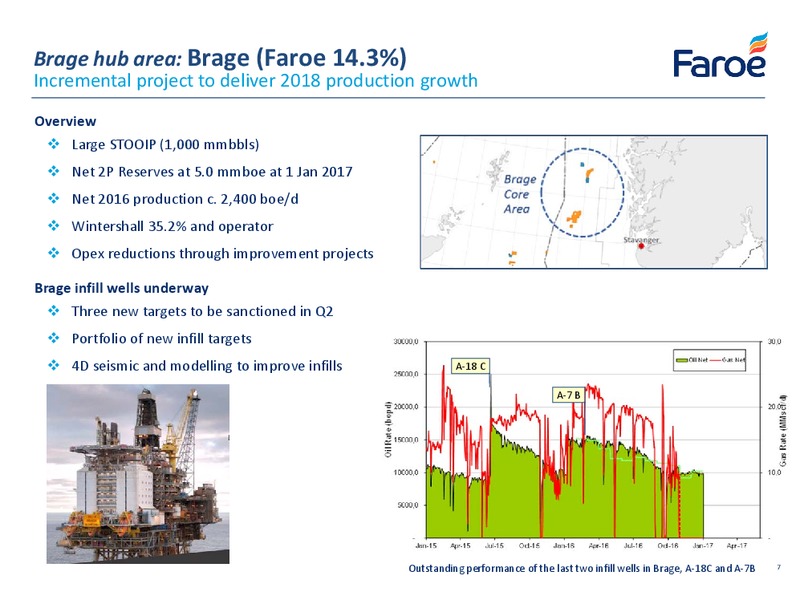Click bullet 'Wintershall 35.2% and operator'

(x=172, y=227)
